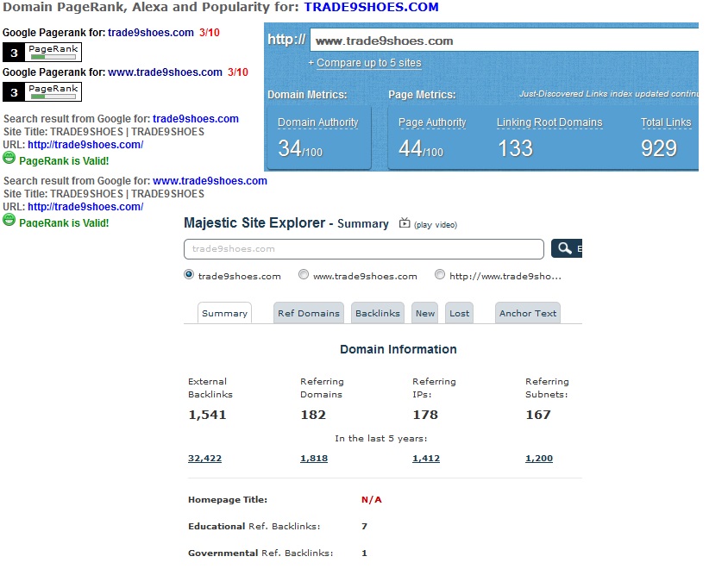The width and height of the screenshot is (728, 569).
Task: Click www.trade9shoes.com link beside second Google Pagerank
Action: [166, 72]
